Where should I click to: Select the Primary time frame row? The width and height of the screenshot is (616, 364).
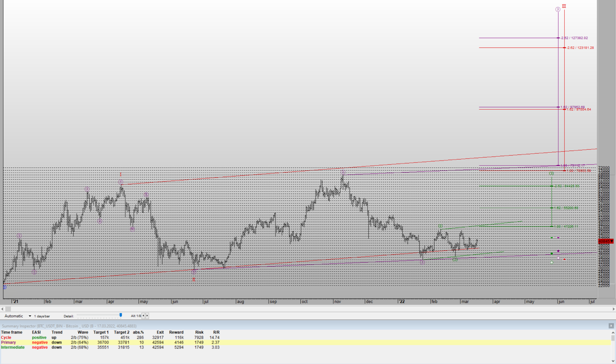pyautogui.click(x=305, y=342)
